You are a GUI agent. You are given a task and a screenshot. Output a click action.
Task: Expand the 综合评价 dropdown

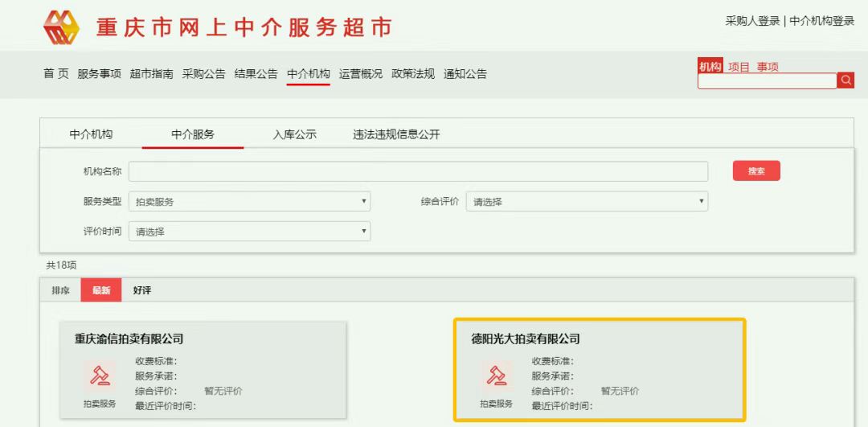587,202
